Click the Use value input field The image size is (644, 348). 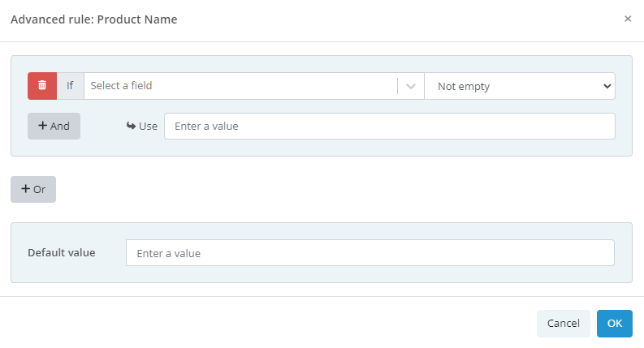coord(389,126)
